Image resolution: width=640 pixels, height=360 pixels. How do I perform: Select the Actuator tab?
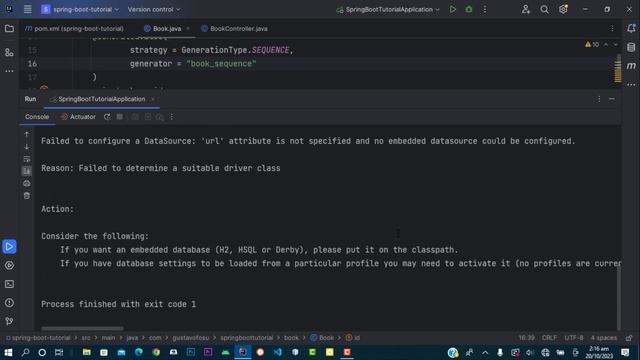tap(78, 117)
